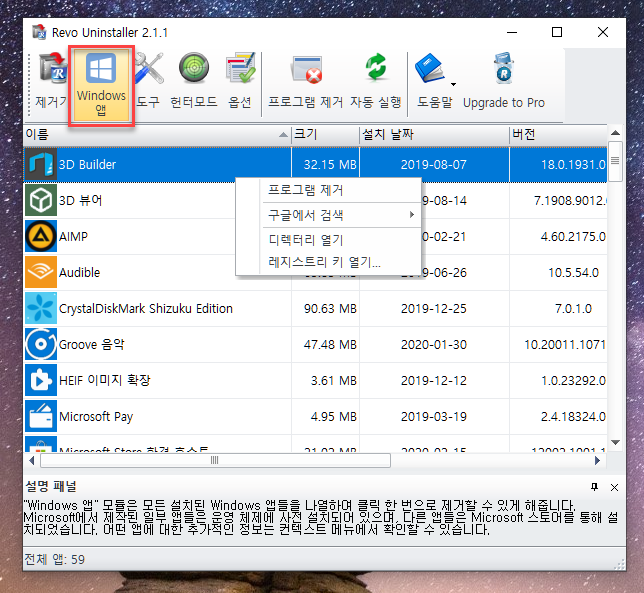Screen dimensions: 644x593
Task: Click the 2019-12-12 install date
Action: tap(434, 380)
